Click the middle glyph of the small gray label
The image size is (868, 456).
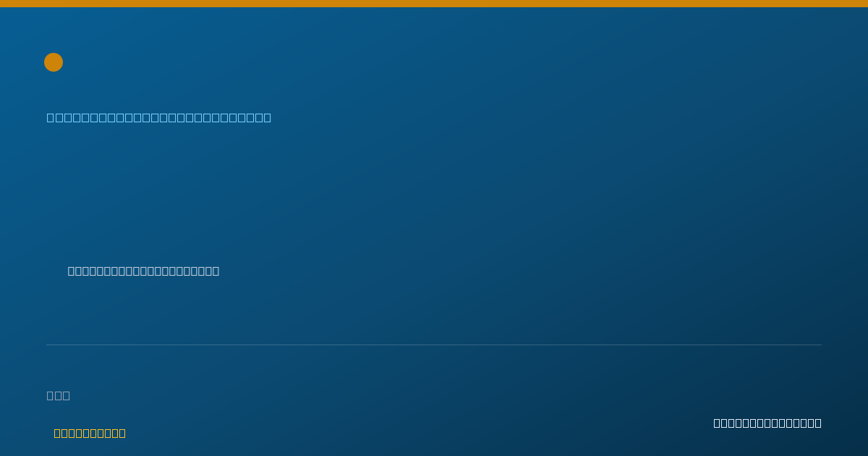coord(59,395)
